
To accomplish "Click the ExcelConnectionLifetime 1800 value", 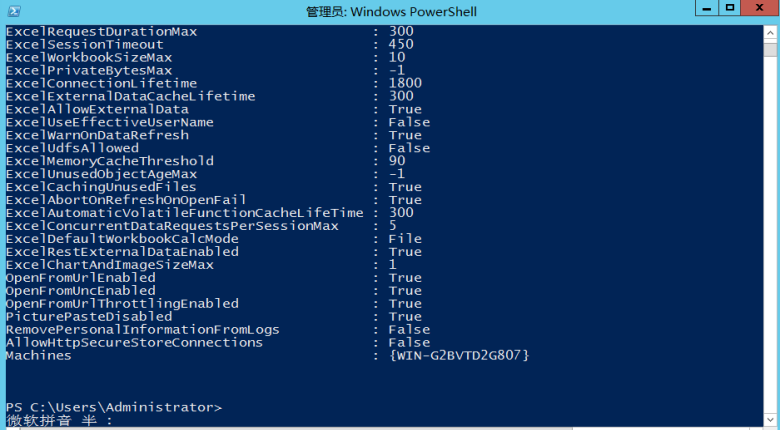I will (x=405, y=83).
